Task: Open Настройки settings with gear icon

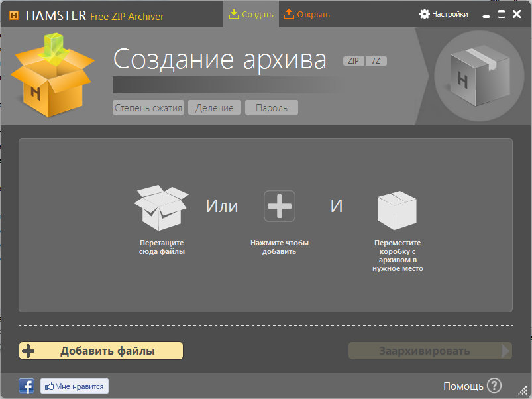Action: tap(443, 14)
